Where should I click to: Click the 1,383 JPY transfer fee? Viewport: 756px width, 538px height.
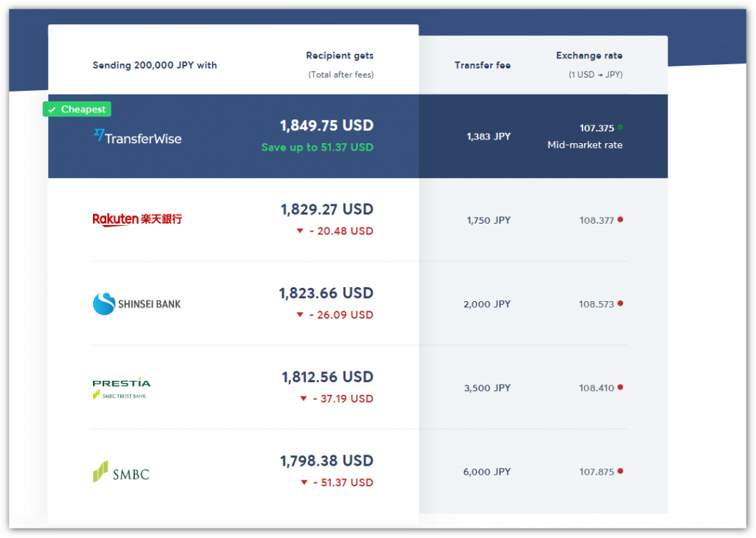(489, 137)
